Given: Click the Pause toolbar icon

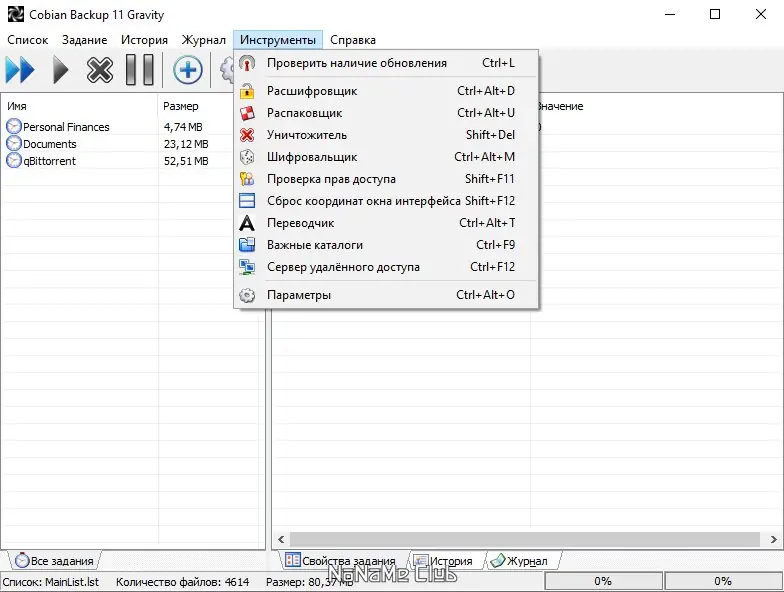Looking at the screenshot, I should click(x=140, y=70).
